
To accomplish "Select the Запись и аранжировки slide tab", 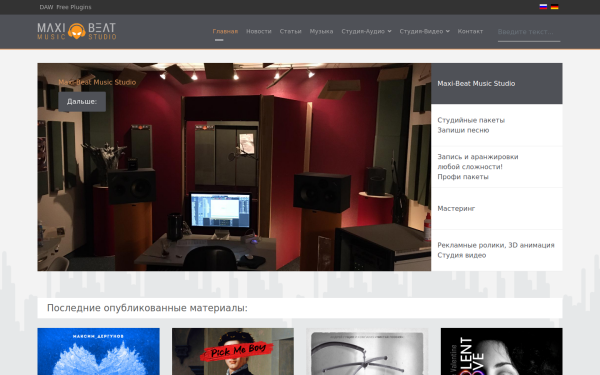I will tap(497, 167).
